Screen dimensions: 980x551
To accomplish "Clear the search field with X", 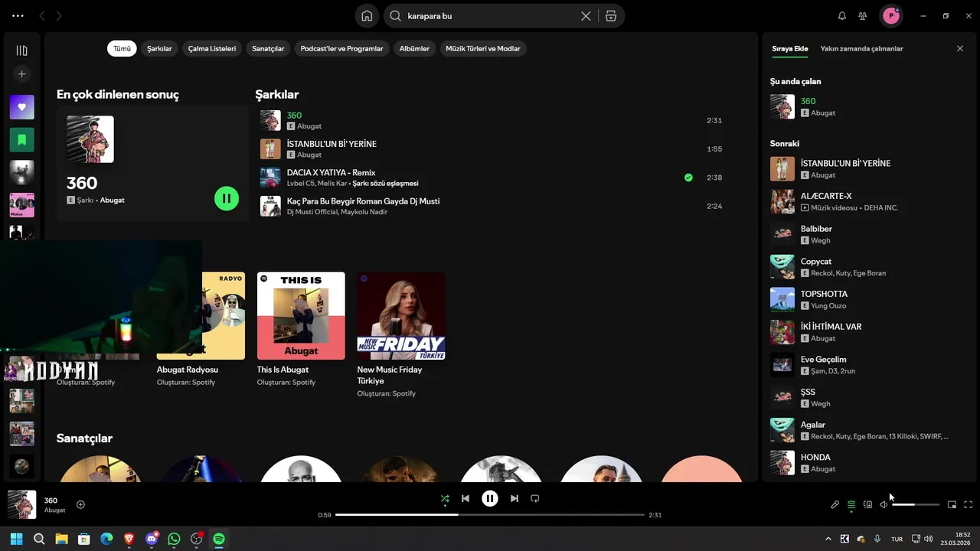I will (x=586, y=16).
